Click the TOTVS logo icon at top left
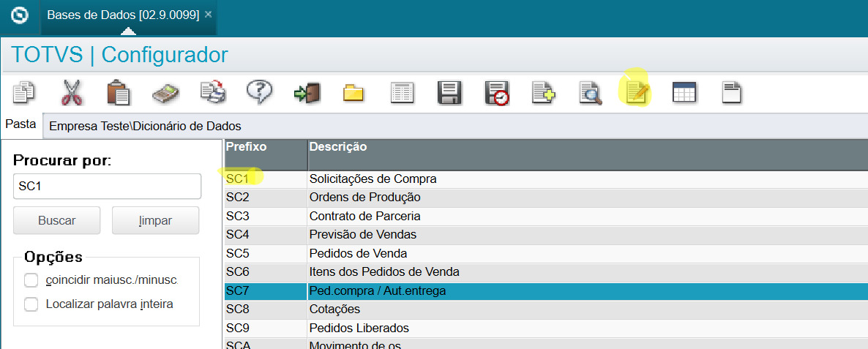The height and width of the screenshot is (349, 868). click(x=20, y=15)
